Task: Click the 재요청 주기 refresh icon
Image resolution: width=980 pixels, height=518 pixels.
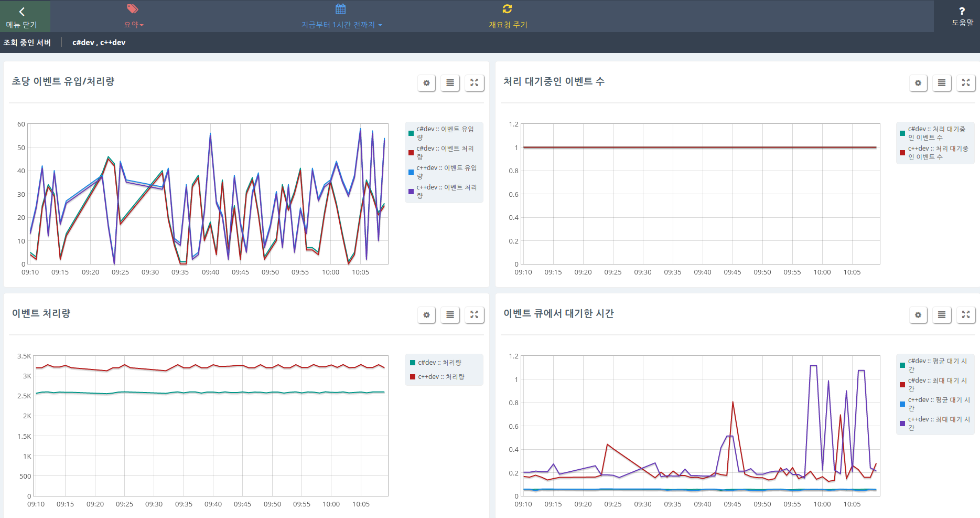Action: click(507, 9)
